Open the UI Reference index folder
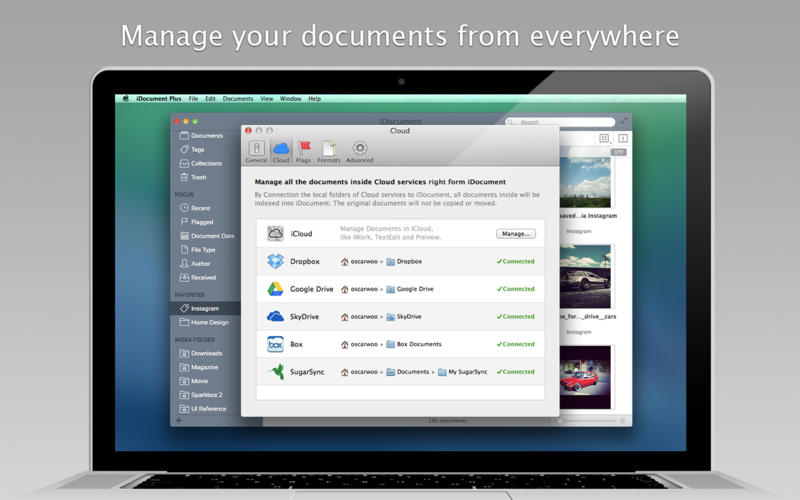This screenshot has width=800, height=500. (203, 409)
